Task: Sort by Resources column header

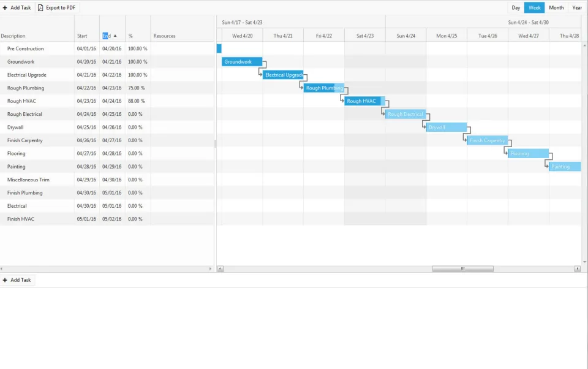Action: click(x=183, y=36)
